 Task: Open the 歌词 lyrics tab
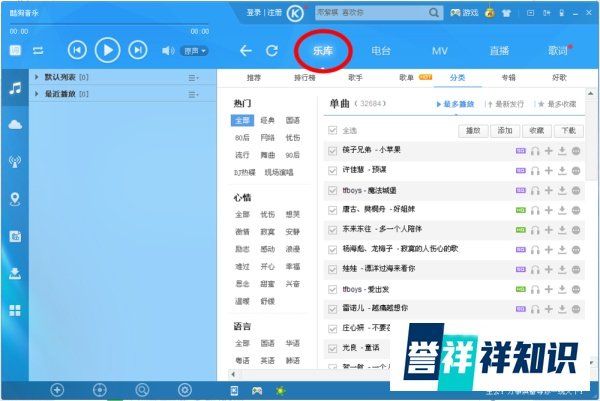558,51
